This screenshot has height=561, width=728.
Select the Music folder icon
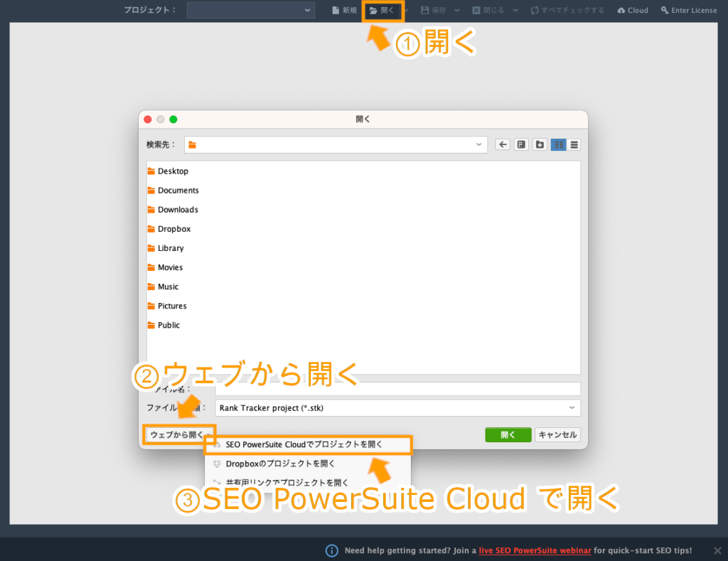click(151, 287)
